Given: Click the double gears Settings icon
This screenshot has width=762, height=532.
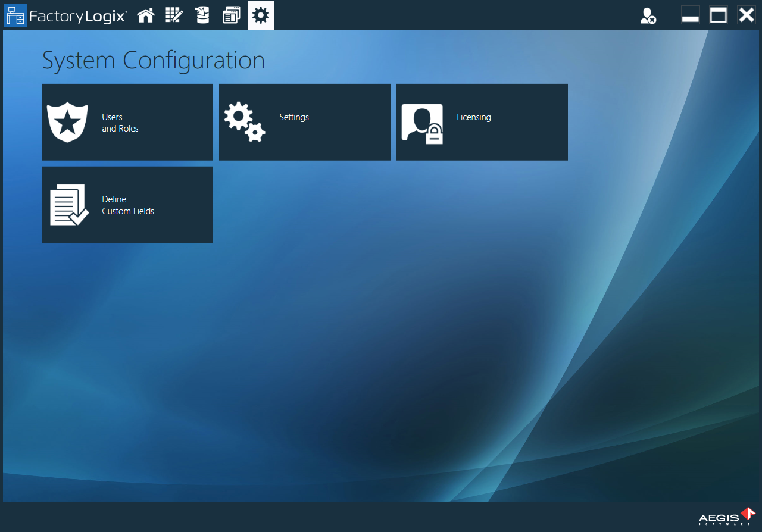Looking at the screenshot, I should pyautogui.click(x=245, y=122).
